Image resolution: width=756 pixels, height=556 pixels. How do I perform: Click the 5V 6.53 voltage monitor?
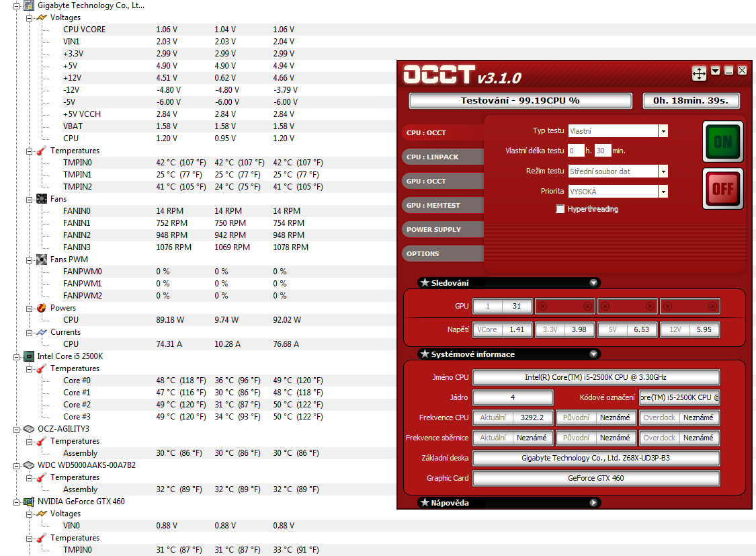(627, 329)
